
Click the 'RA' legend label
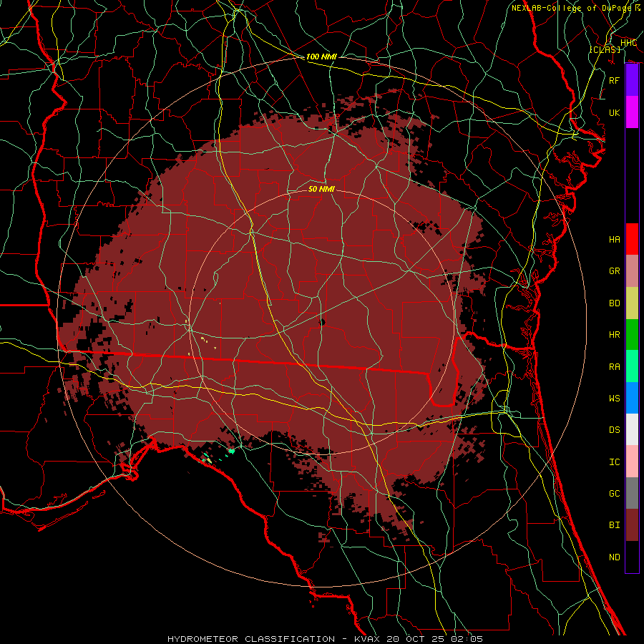coord(615,367)
